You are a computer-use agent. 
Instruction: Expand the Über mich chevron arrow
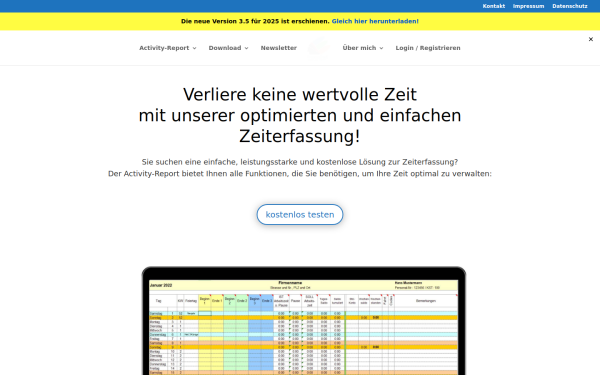click(381, 48)
